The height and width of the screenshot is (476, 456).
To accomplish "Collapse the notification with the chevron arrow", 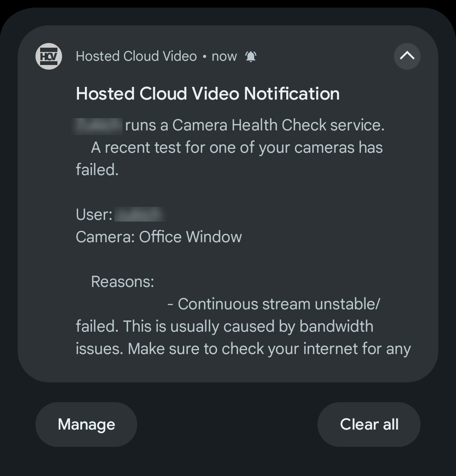I will (x=407, y=56).
